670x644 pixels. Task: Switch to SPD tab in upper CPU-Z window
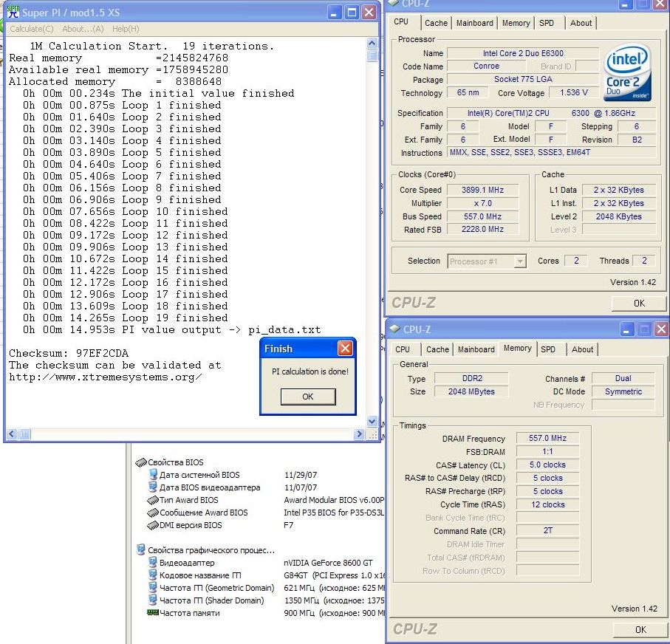tap(547, 23)
